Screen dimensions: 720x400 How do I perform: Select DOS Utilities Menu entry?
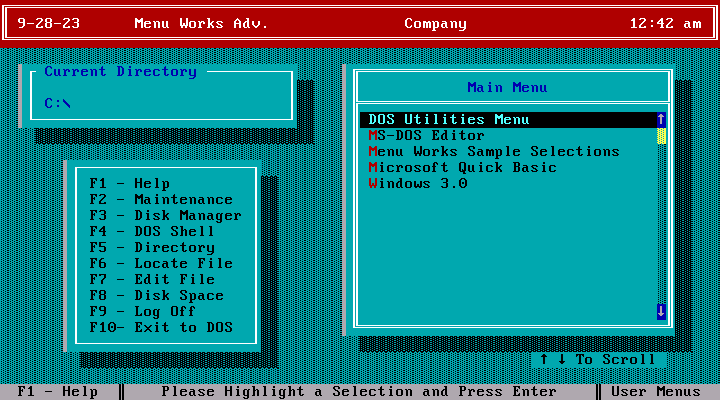(x=508, y=119)
